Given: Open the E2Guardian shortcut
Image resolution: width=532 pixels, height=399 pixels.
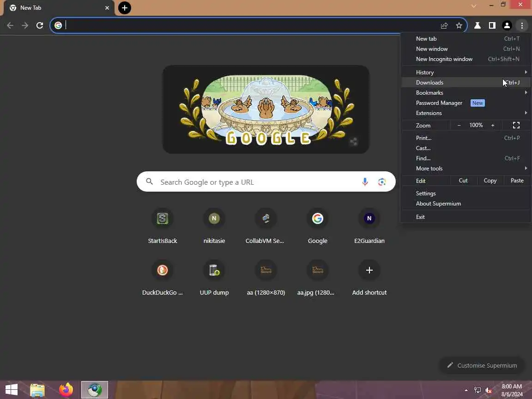Looking at the screenshot, I should [369, 226].
